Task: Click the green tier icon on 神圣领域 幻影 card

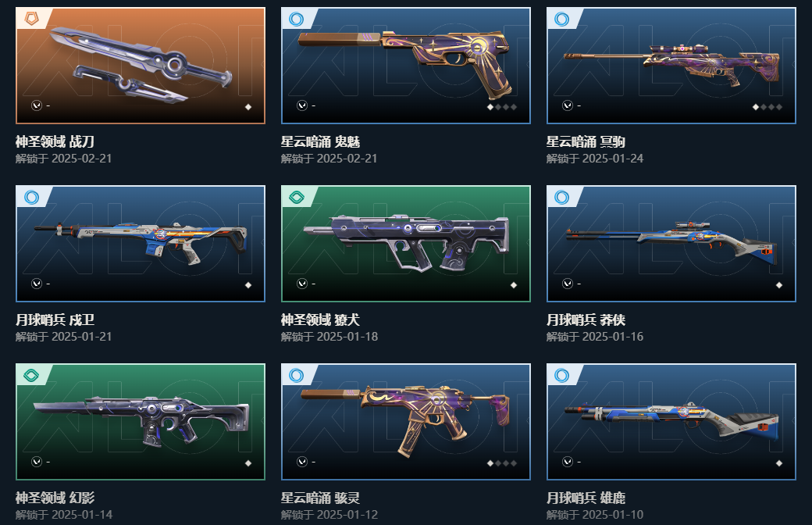Action: pyautogui.click(x=31, y=376)
